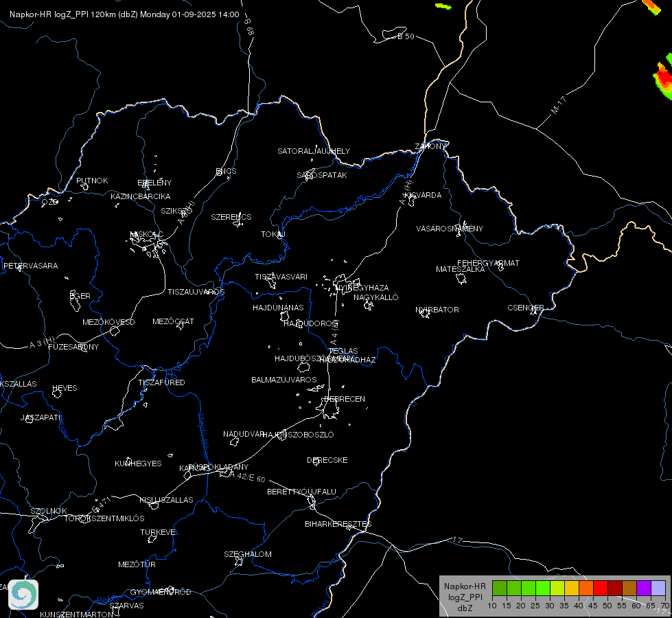Screen dimensions: 672x618
Task: Select the brown 55–60 dBZ legend swatch
Action: coord(629,588)
